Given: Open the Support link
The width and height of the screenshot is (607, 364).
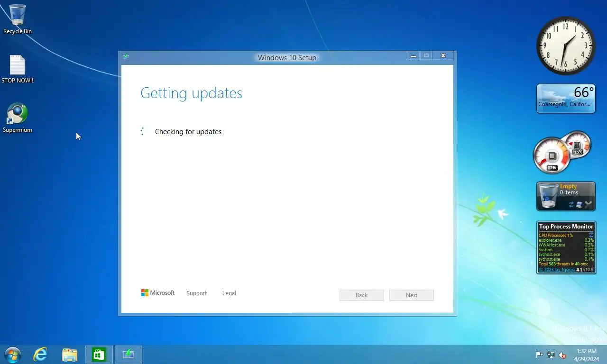Looking at the screenshot, I should click(x=197, y=293).
